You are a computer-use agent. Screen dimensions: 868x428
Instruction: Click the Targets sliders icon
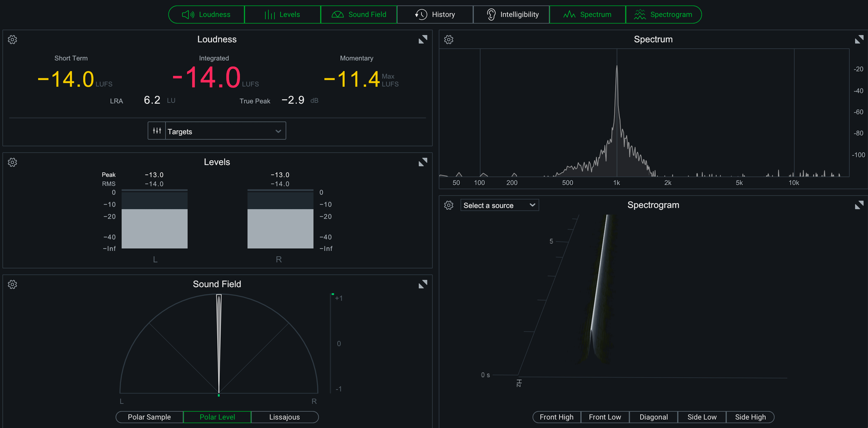click(157, 131)
